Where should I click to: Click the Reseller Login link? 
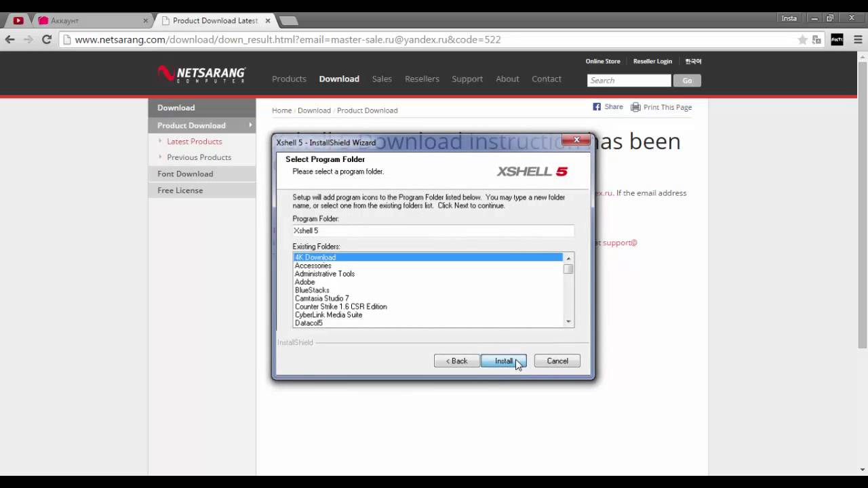(x=652, y=61)
